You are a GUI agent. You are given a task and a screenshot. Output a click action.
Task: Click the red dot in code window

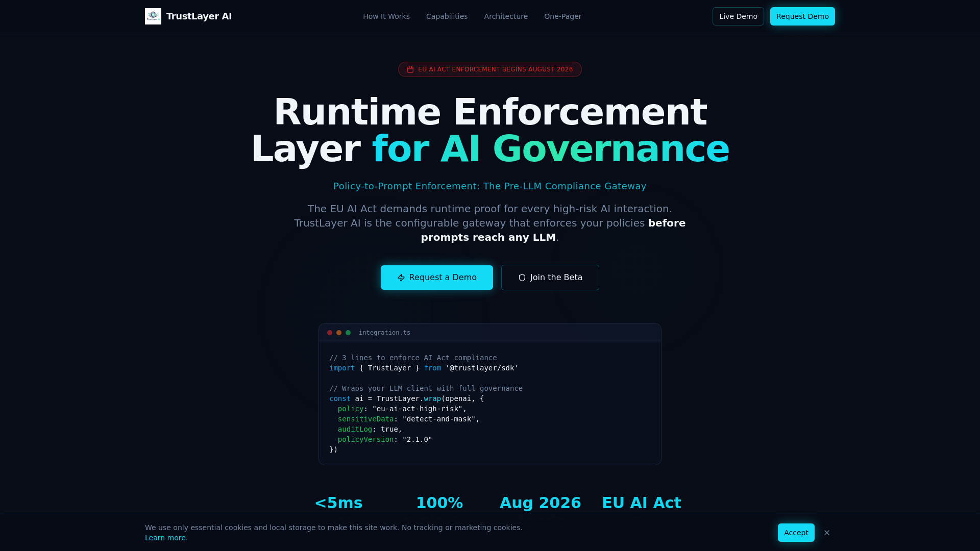330,333
